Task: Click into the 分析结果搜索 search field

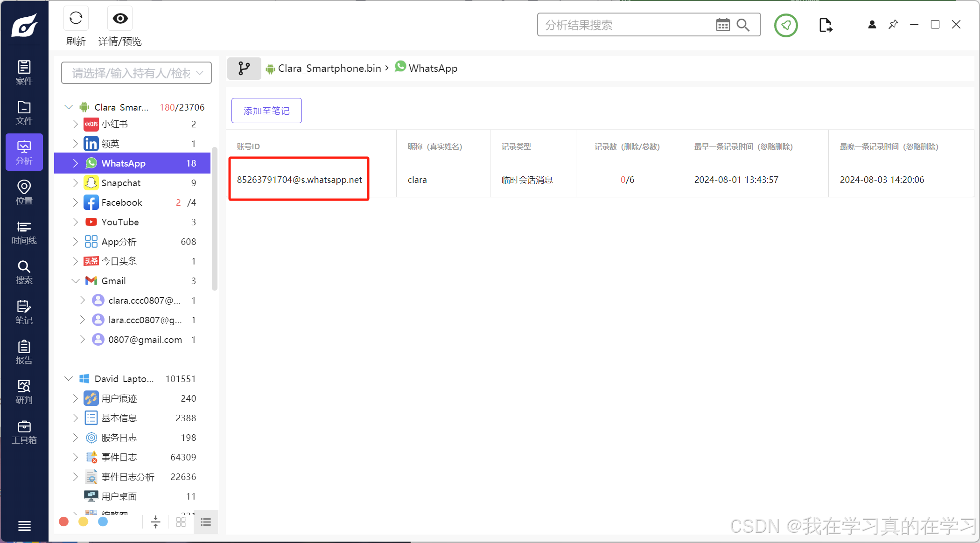Action: 625,25
